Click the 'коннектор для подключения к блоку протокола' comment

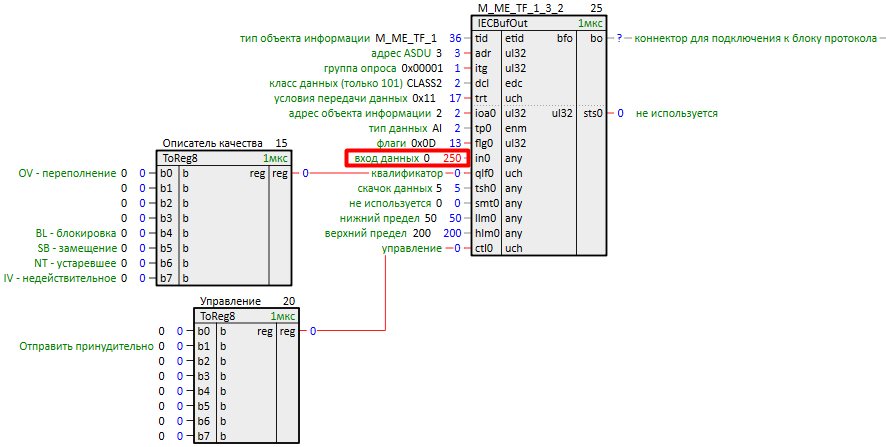(x=755, y=38)
